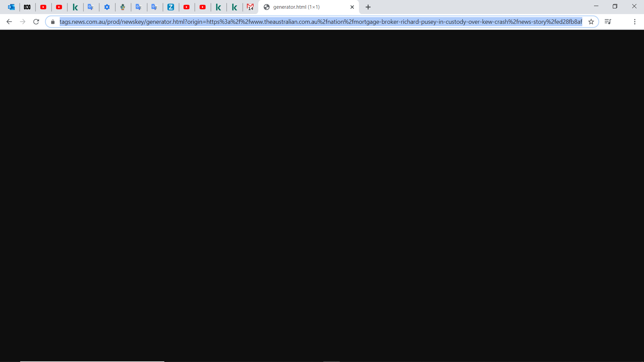Viewport: 644px width, 362px height.
Task: Close the generator.html tab
Action: (352, 7)
